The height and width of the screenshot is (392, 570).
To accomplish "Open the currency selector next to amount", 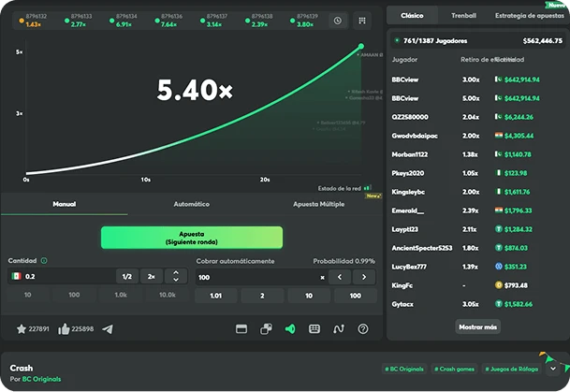I will pyautogui.click(x=16, y=276).
